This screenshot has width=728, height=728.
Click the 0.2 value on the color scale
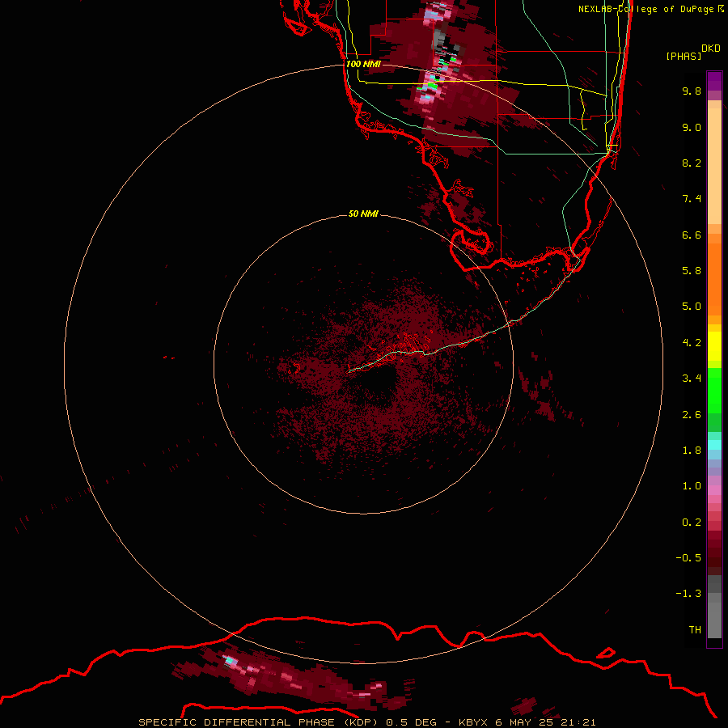coord(692,523)
